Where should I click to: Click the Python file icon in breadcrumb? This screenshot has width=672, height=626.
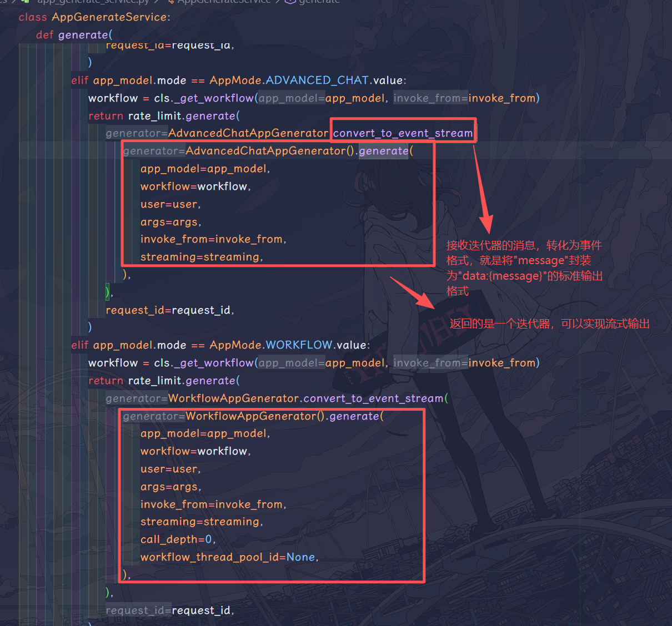(x=25, y=2)
